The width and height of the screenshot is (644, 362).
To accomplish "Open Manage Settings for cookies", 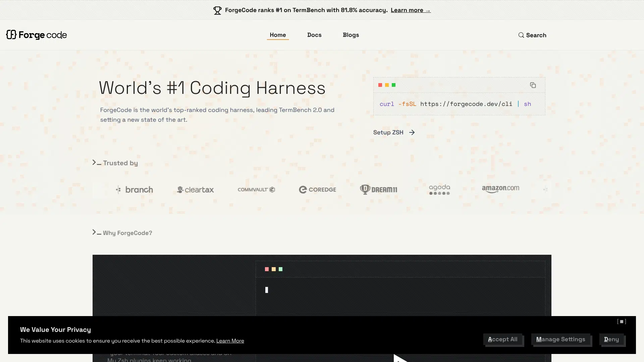I will 560,339.
